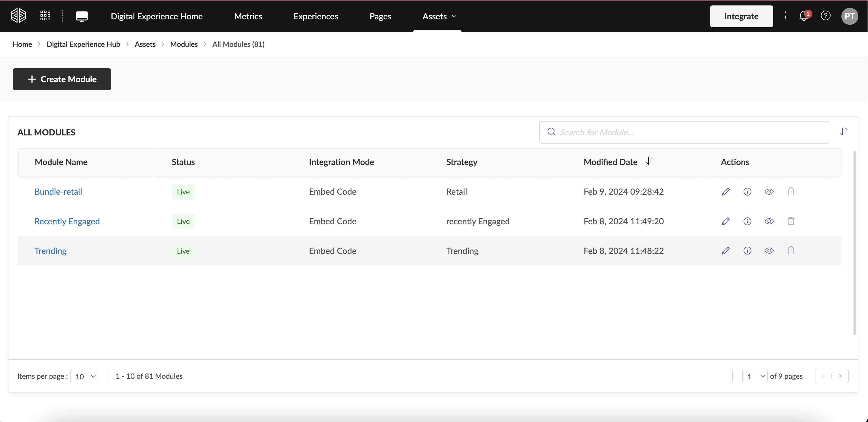Delete the Trending module via trash icon
The image size is (868, 422).
click(x=790, y=251)
